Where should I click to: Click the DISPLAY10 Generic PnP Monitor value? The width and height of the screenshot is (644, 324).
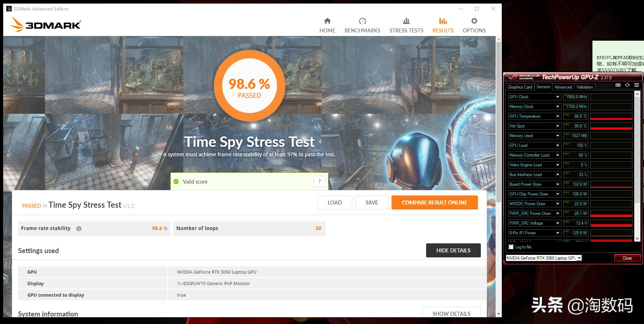pos(214,284)
